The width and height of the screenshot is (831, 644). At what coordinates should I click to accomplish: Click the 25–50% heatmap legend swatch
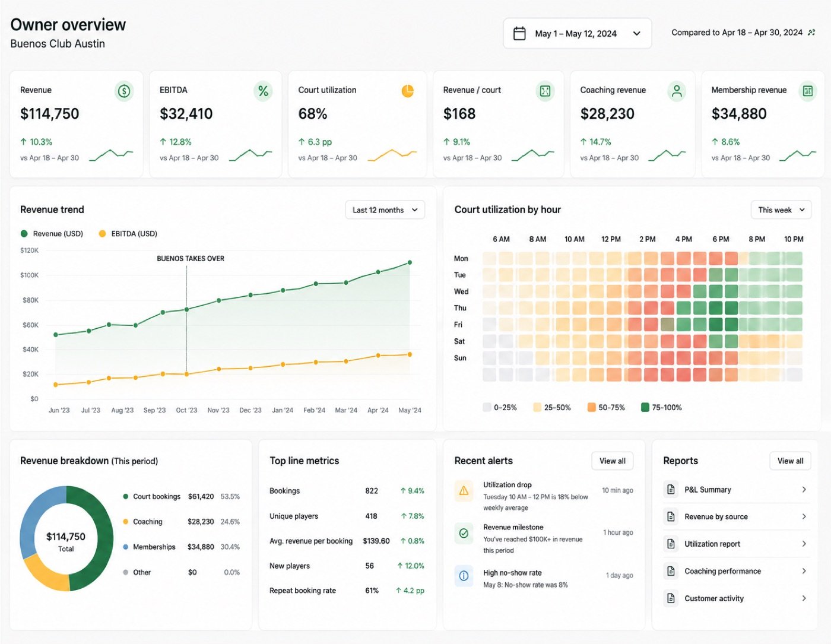point(537,407)
